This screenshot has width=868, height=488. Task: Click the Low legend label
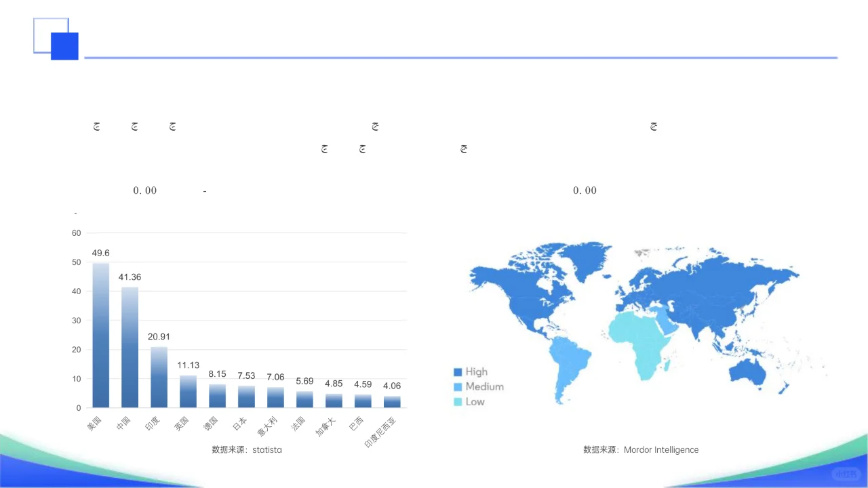click(x=475, y=402)
